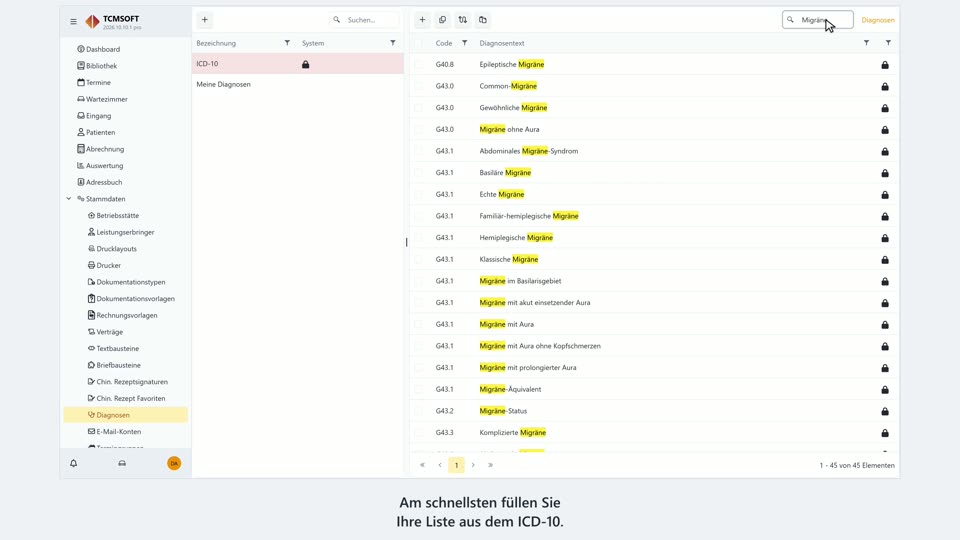Click the Suchen catalog search field
Screen dimensions: 960x540
click(x=364, y=20)
